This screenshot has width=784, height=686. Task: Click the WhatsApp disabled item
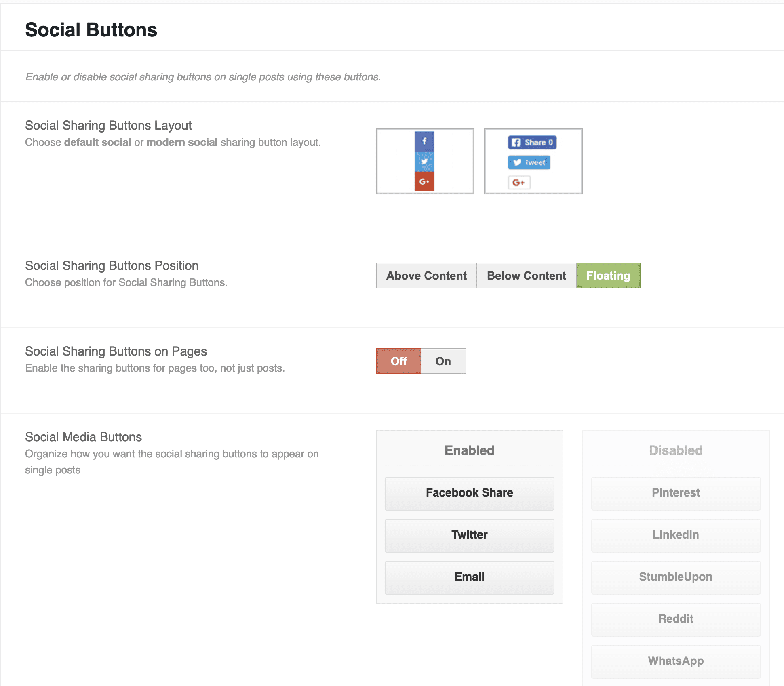click(x=676, y=661)
